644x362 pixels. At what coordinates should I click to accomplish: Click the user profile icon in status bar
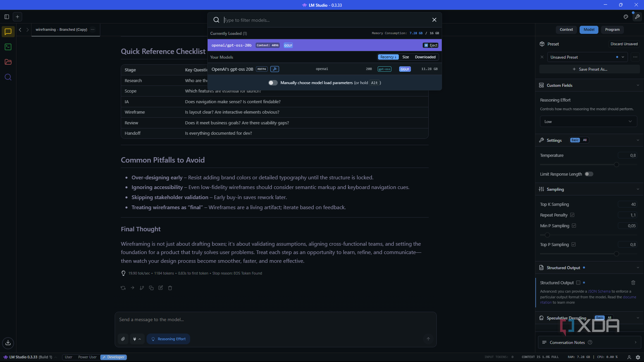tap(629, 357)
